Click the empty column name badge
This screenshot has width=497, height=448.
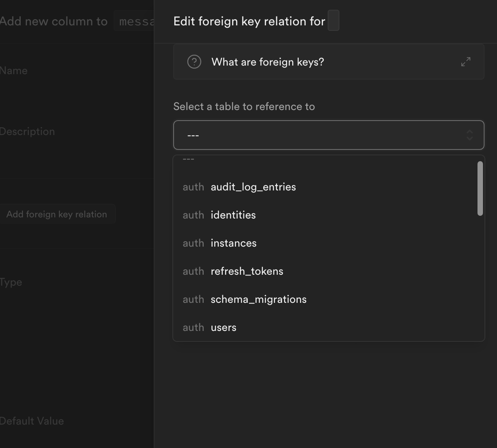[x=334, y=21]
